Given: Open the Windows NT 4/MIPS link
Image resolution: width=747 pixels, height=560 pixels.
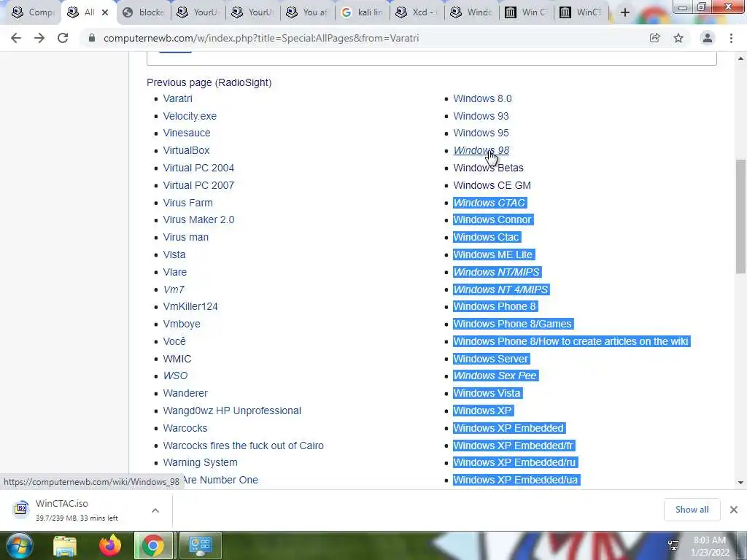Looking at the screenshot, I should tap(500, 289).
